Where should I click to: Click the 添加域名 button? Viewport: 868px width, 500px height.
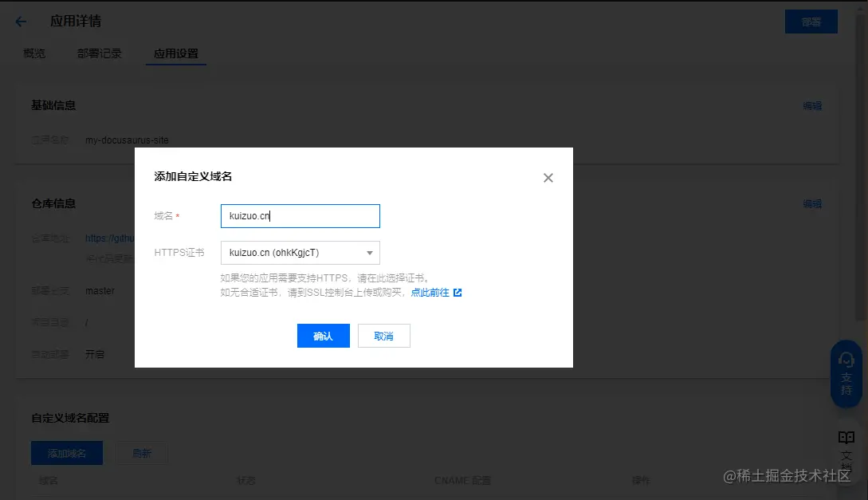click(x=67, y=453)
